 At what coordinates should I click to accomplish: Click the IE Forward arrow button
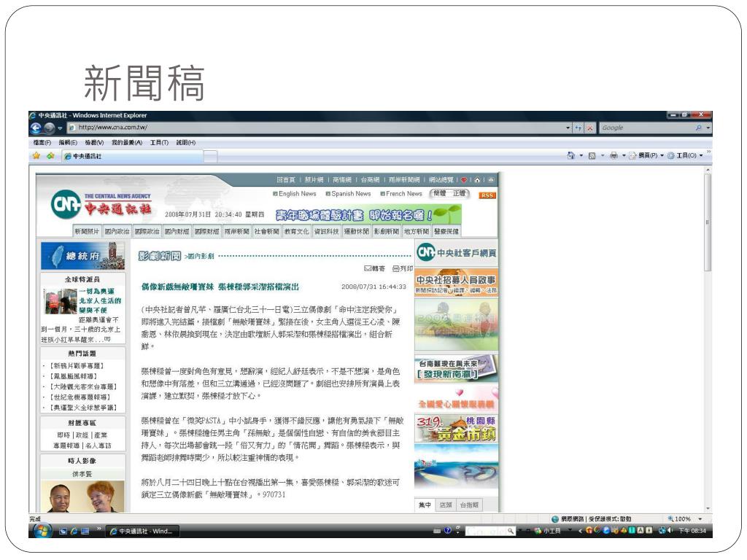tap(49, 128)
